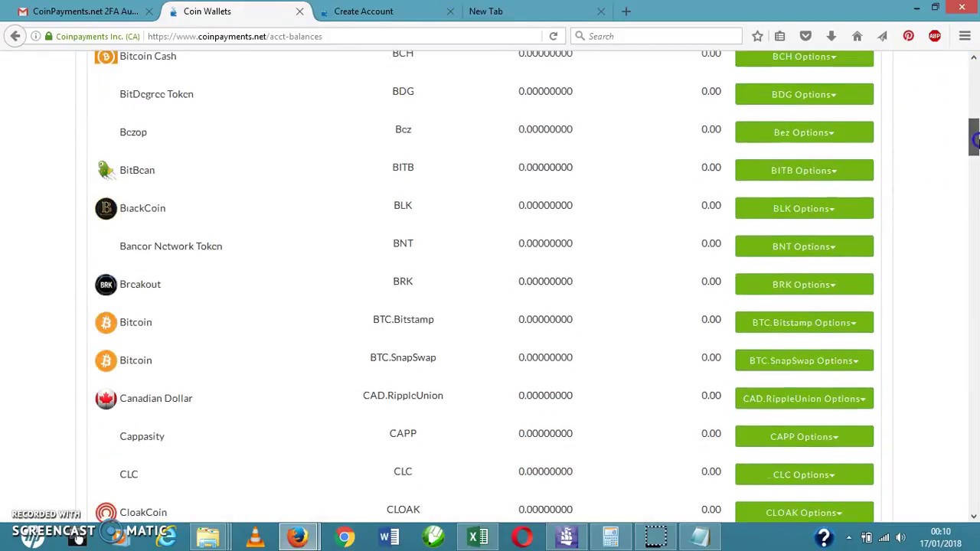Open Microsoft Excel from the taskbar

[478, 537]
